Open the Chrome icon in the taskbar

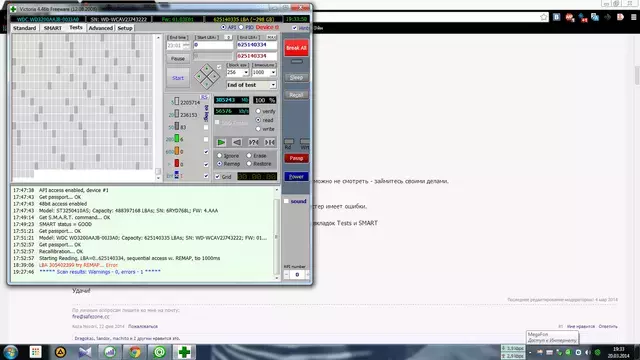(135, 352)
